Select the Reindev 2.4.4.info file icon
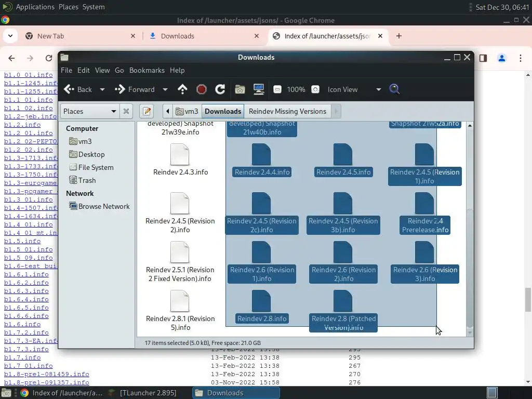The width and height of the screenshot is (532, 399). tap(261, 154)
